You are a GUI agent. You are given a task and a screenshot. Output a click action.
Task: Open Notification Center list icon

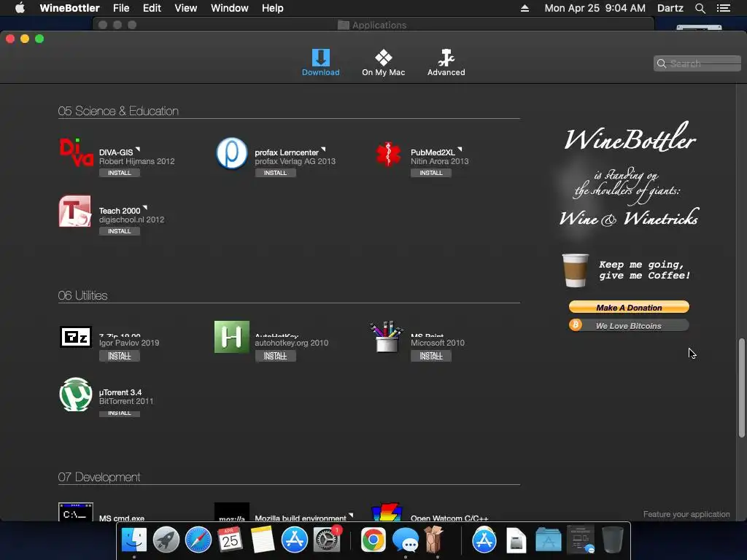click(723, 8)
